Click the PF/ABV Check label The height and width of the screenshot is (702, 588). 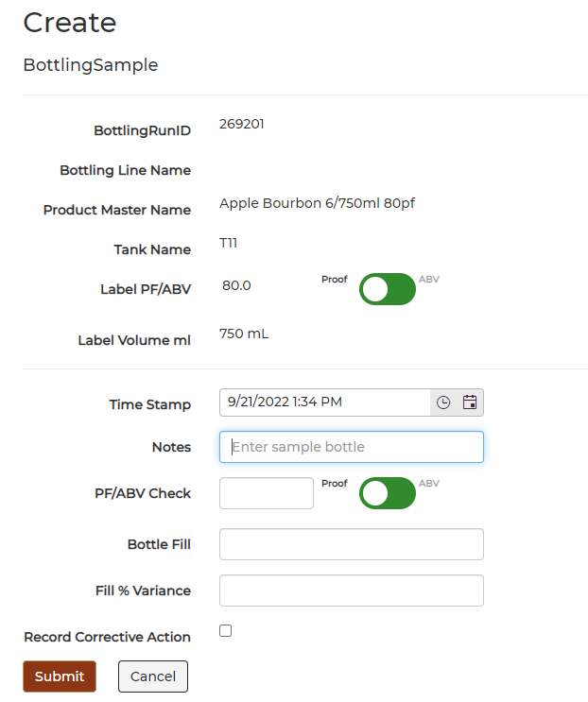click(143, 493)
